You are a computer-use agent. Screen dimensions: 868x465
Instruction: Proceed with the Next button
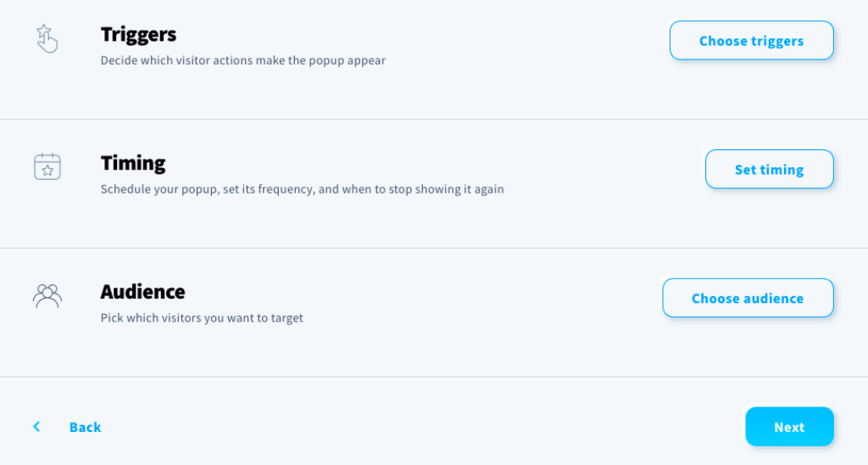[x=789, y=427]
